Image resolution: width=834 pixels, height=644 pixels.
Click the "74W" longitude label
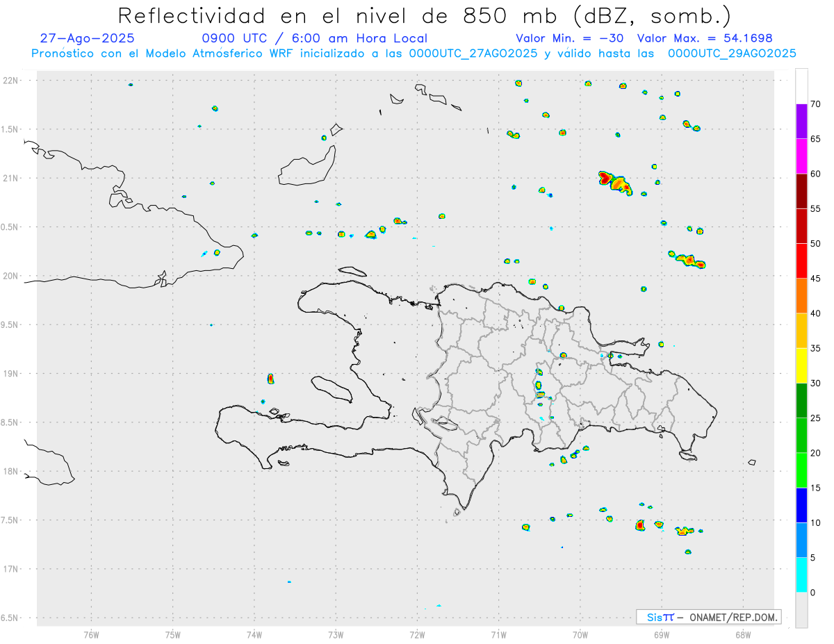tap(254, 634)
